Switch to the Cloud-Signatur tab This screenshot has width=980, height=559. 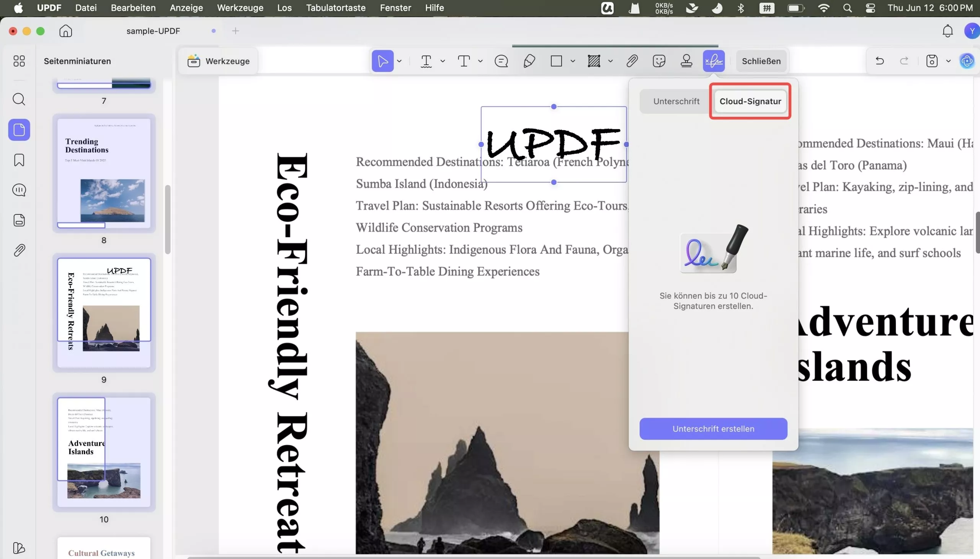click(x=750, y=101)
